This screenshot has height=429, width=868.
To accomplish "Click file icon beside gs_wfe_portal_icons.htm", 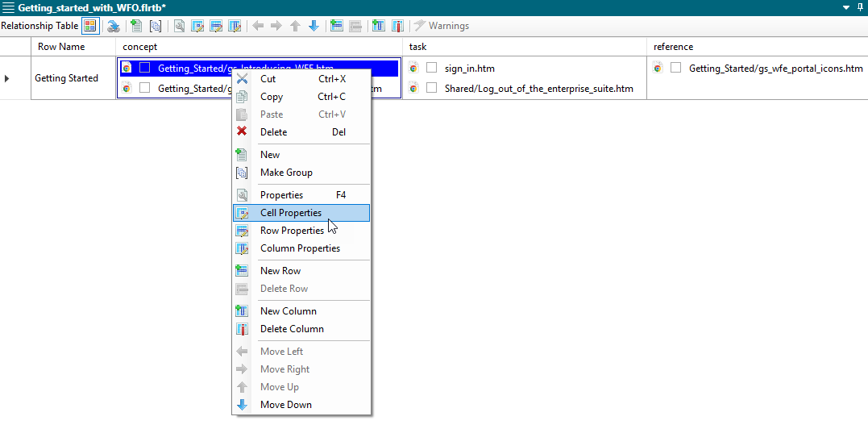I will [658, 68].
